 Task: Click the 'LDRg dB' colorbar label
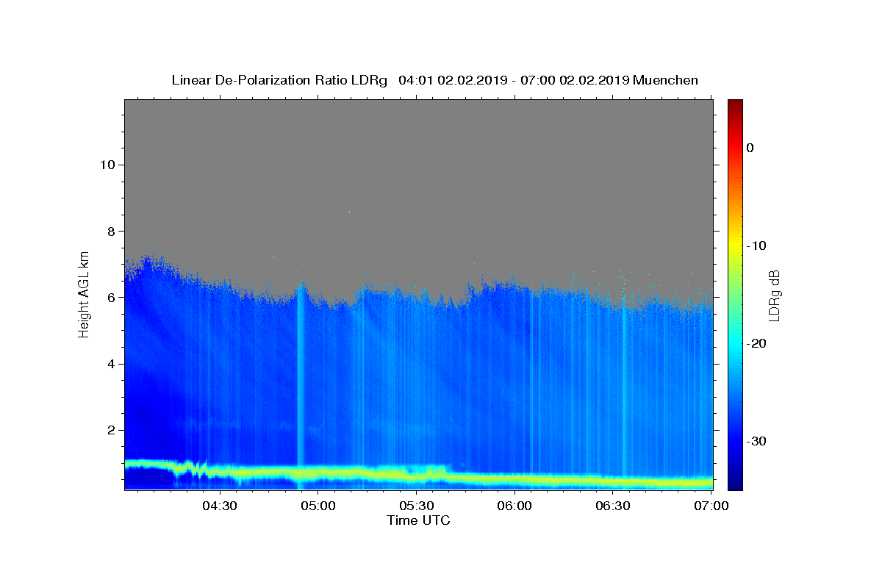(774, 295)
